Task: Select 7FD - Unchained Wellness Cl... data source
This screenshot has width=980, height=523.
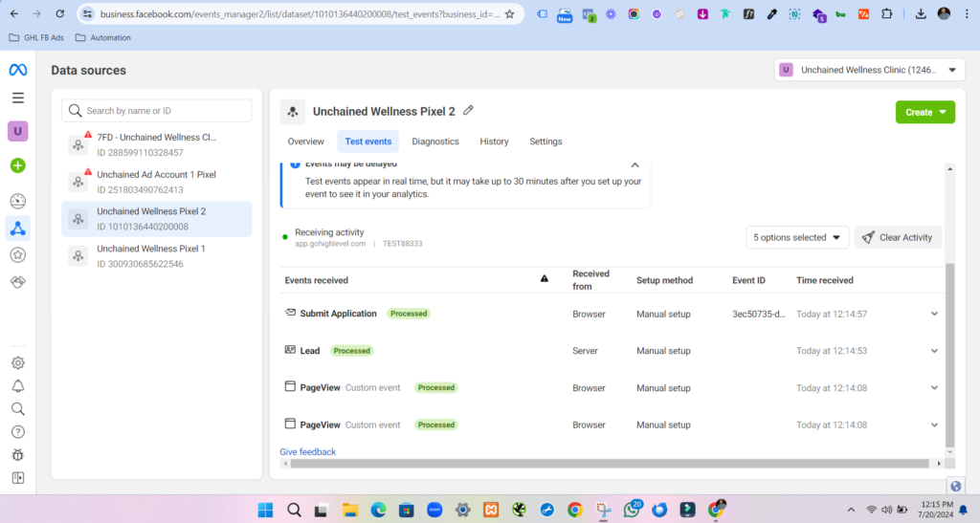Action: tap(156, 144)
